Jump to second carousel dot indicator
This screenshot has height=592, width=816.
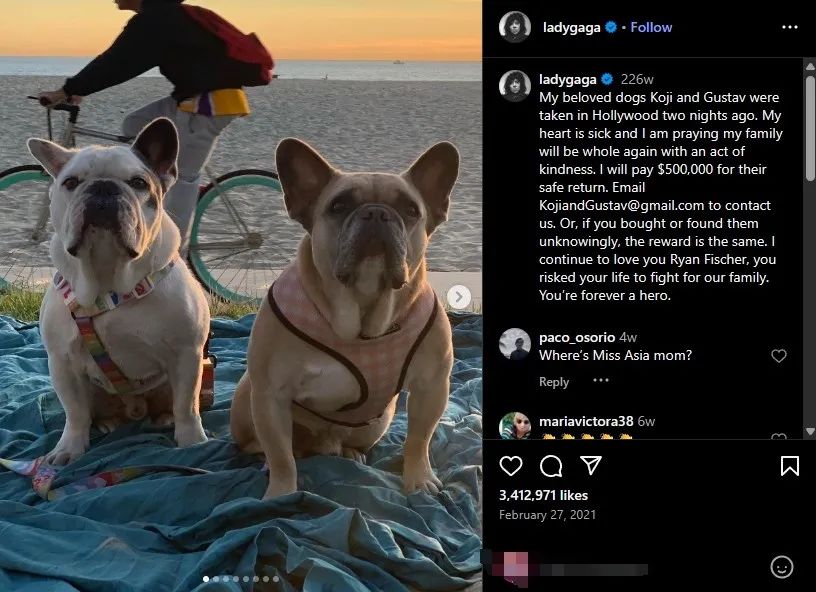[x=216, y=579]
